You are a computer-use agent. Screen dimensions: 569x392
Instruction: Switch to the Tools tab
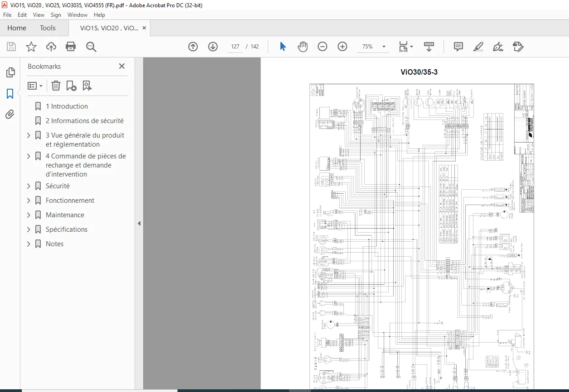48,28
